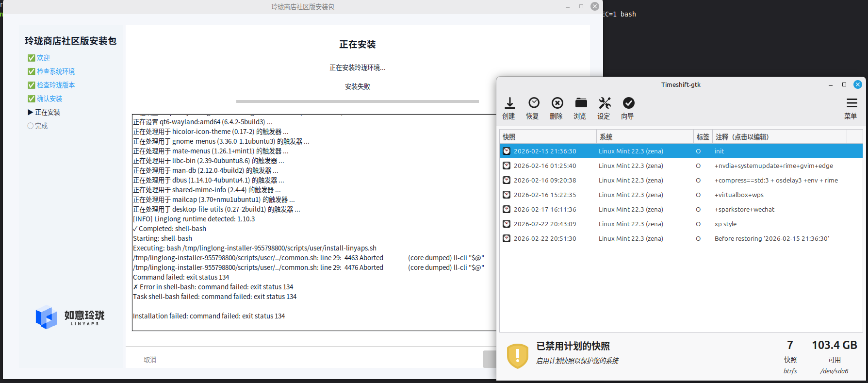Click the '[INFO] Linglong runtime detected: 1.10.3' log line
This screenshot has height=383, width=868.
tap(194, 219)
